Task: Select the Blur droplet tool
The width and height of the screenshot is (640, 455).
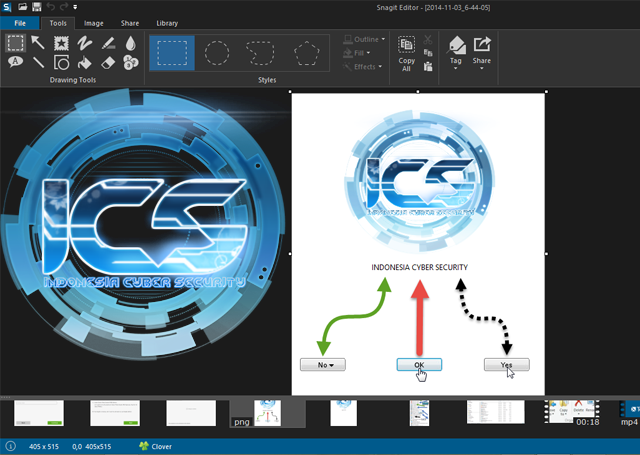Action: point(131,43)
